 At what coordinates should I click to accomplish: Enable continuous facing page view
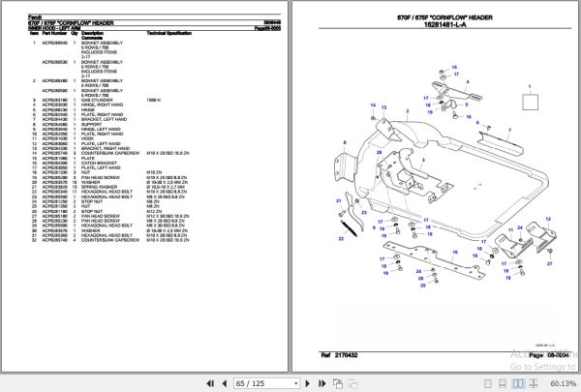[x=534, y=383]
